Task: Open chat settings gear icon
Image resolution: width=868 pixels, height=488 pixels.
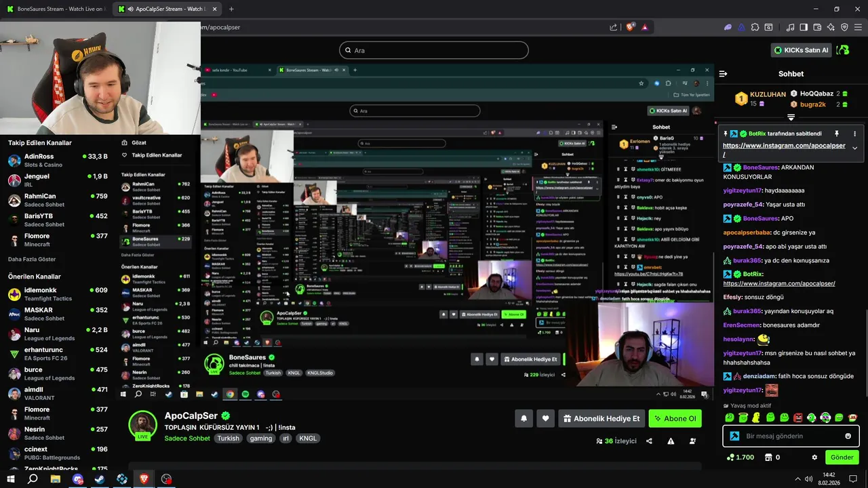Action: point(814,457)
